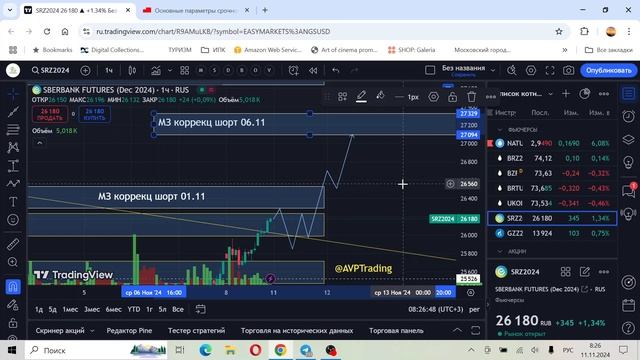The width and height of the screenshot is (640, 360).
Task: Open chart settings gear in top bar
Action: click(531, 71)
